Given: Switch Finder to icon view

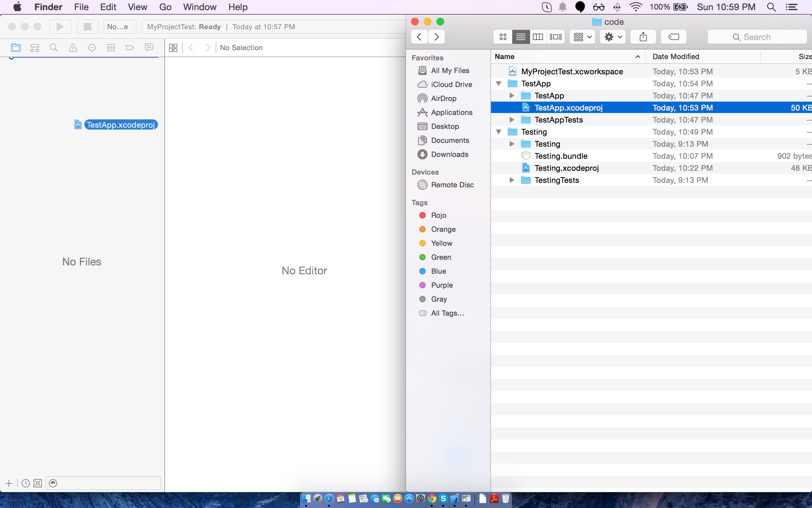Looking at the screenshot, I should [503, 37].
